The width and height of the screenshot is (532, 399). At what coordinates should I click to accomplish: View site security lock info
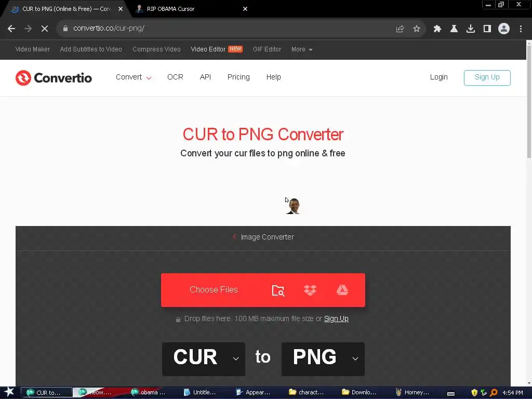pyautogui.click(x=65, y=29)
